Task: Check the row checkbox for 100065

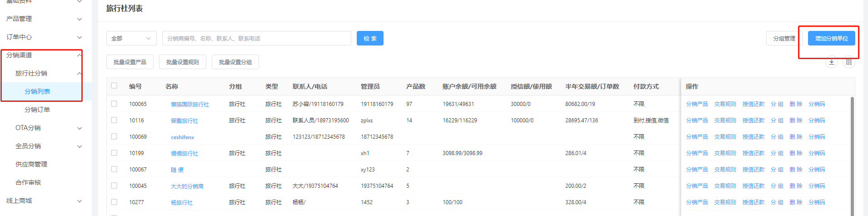Action: click(x=114, y=104)
